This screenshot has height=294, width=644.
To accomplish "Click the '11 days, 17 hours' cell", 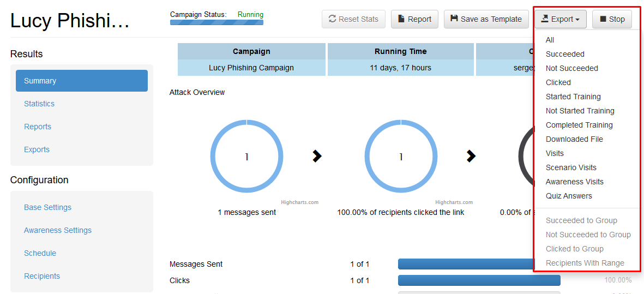I will tap(400, 68).
